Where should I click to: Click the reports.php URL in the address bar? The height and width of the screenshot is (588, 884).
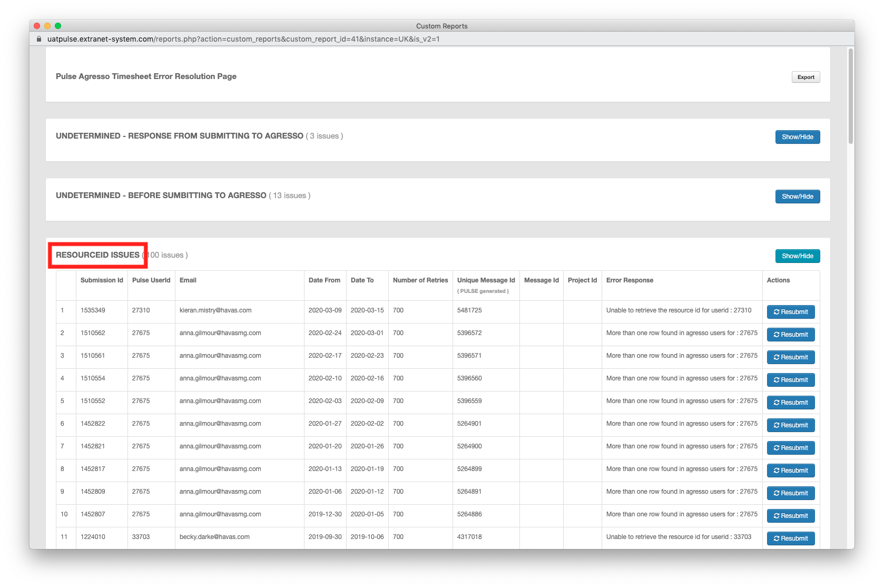coord(242,38)
